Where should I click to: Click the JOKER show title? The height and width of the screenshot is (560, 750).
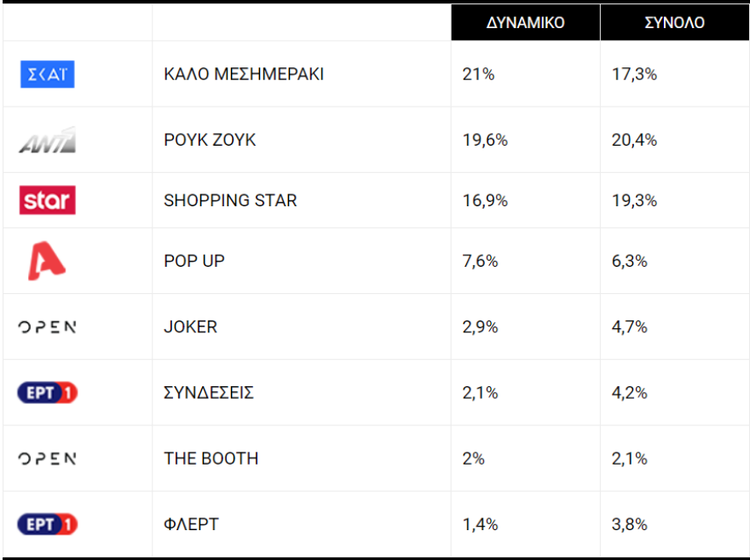[x=190, y=326]
